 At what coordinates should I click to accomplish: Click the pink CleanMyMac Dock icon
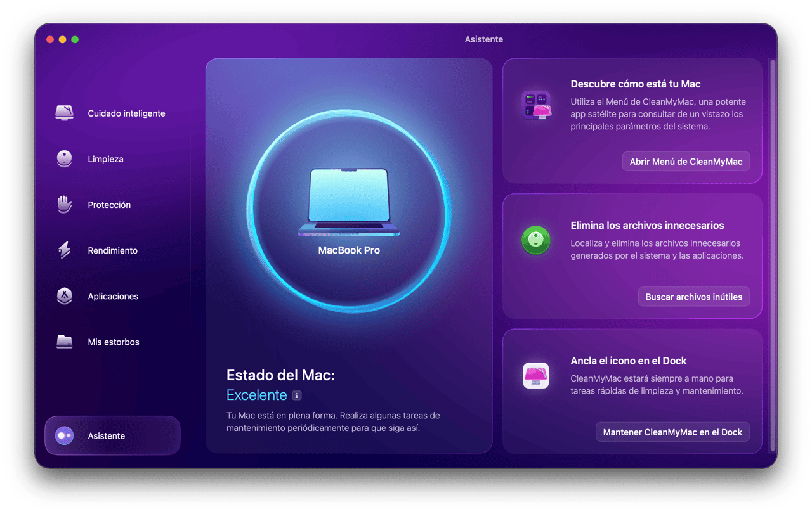coord(536,376)
